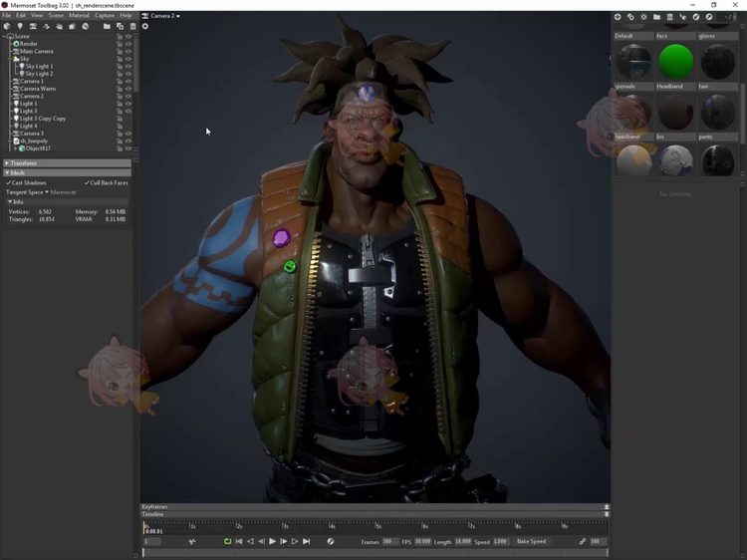Step to next frame button
Viewport: 747px width, 560px height.
284,541
